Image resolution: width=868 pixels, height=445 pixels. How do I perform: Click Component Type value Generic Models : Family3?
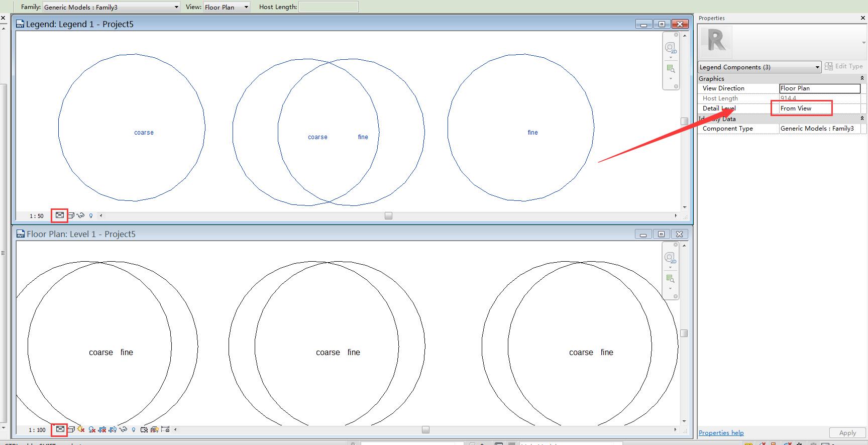point(820,129)
